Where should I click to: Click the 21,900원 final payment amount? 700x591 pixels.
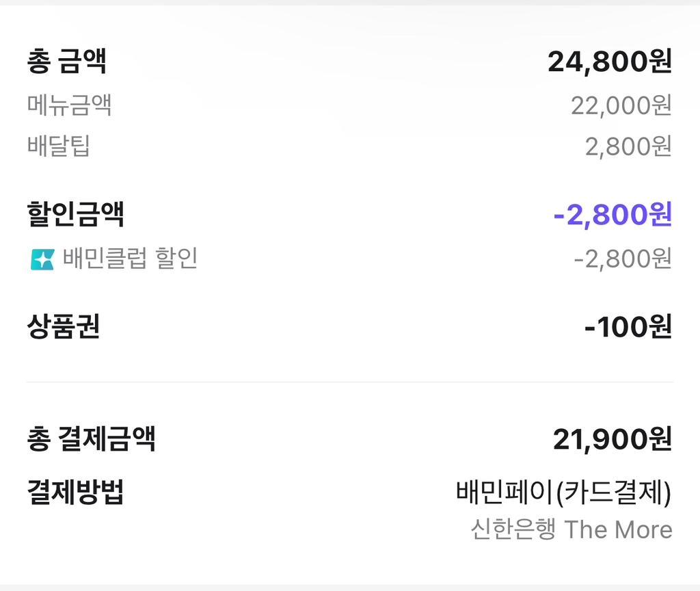point(612,439)
